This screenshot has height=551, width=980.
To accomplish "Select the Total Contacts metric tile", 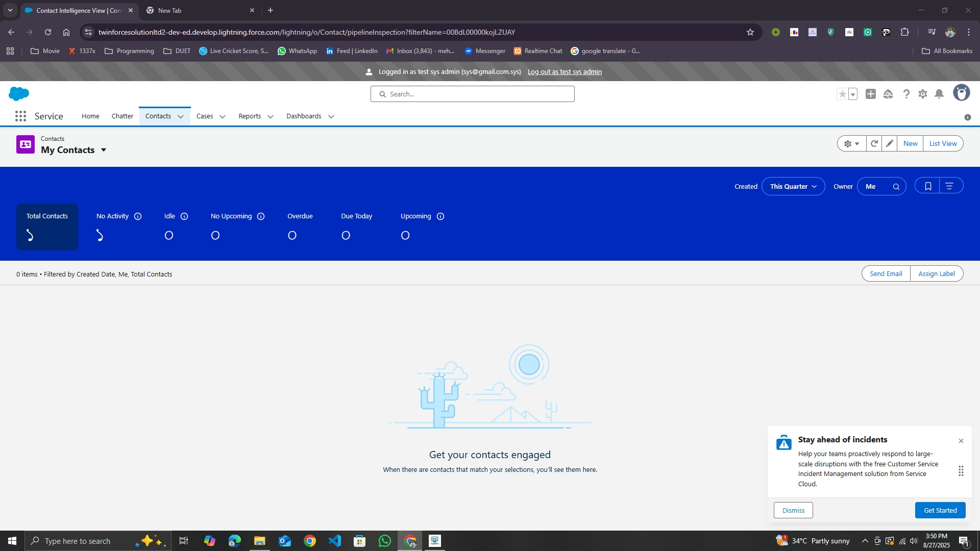I will (47, 227).
